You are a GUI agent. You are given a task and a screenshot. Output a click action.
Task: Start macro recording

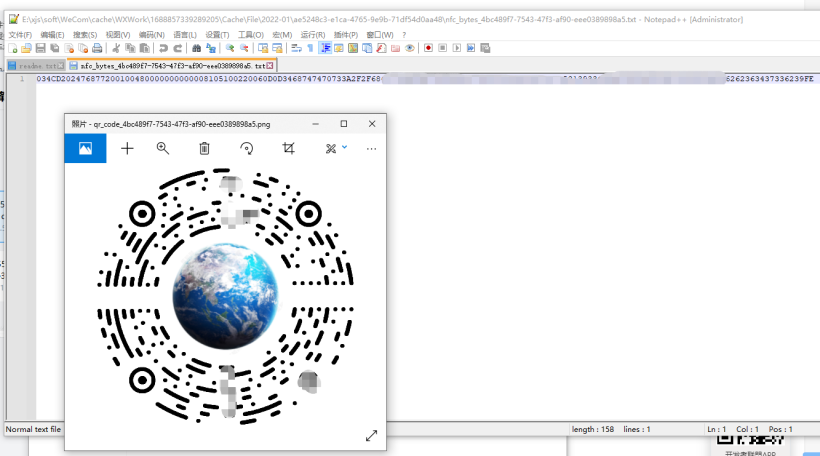pos(428,48)
